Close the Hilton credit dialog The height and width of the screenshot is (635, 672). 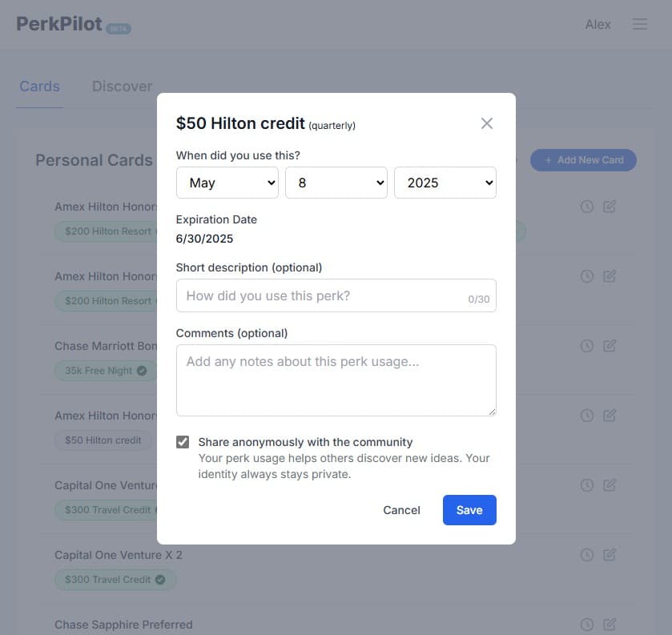pos(486,123)
